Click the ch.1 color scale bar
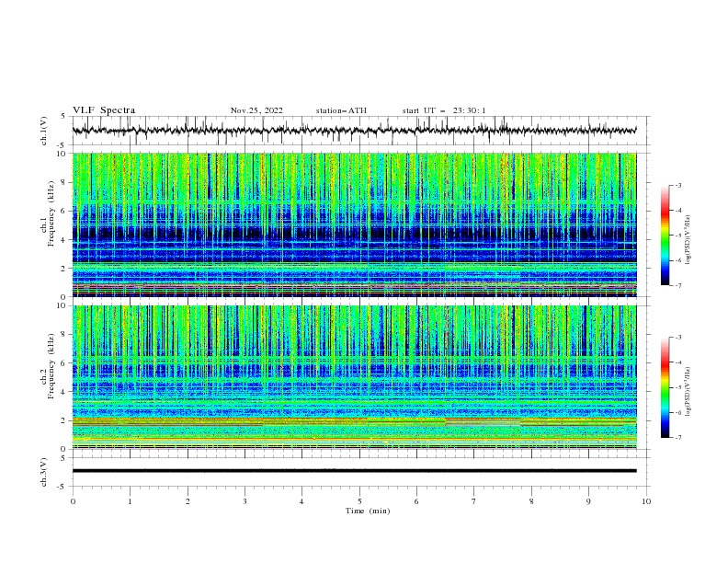The image size is (728, 563). [665, 235]
